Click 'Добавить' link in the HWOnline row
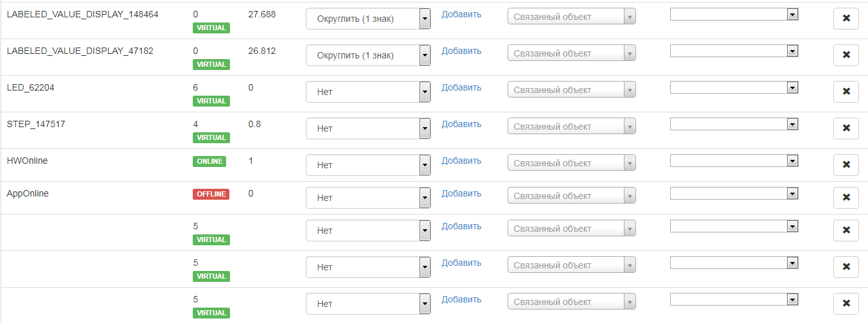The image size is (868, 323). [x=461, y=161]
